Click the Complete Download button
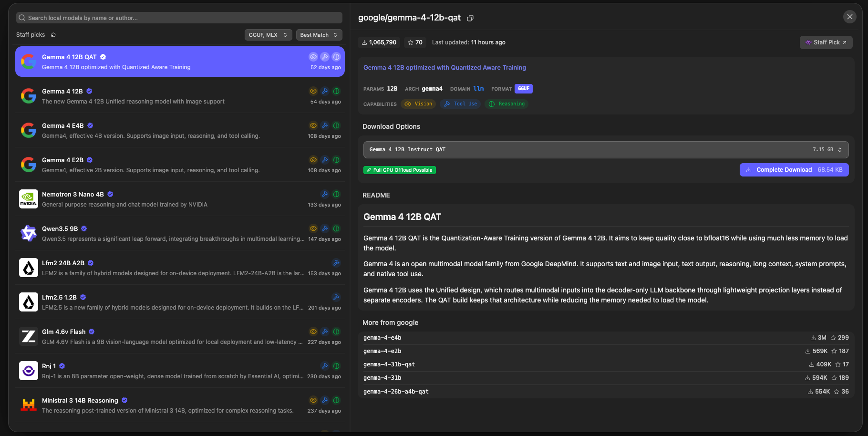The image size is (868, 436). (x=794, y=170)
